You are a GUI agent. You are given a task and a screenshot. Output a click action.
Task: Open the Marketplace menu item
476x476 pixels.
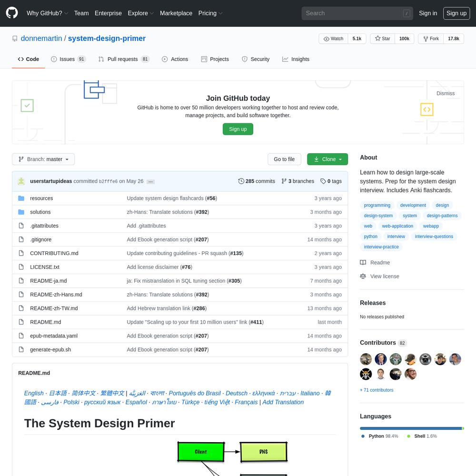click(x=176, y=13)
